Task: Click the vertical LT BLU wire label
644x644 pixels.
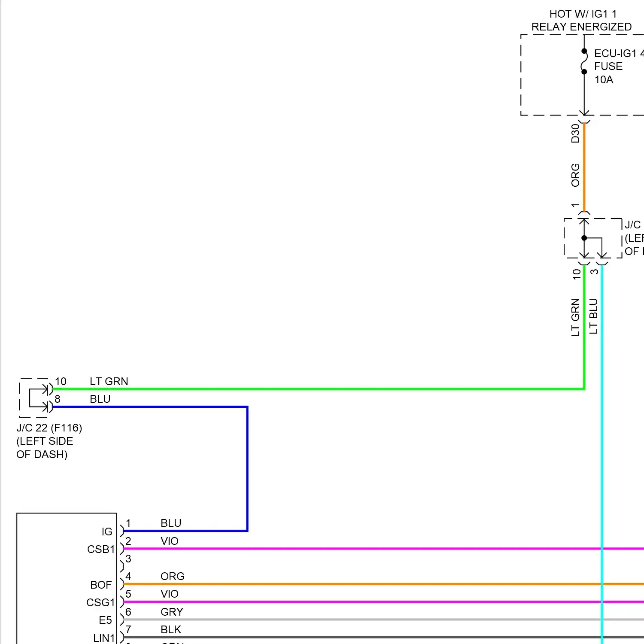Action: coord(593,316)
